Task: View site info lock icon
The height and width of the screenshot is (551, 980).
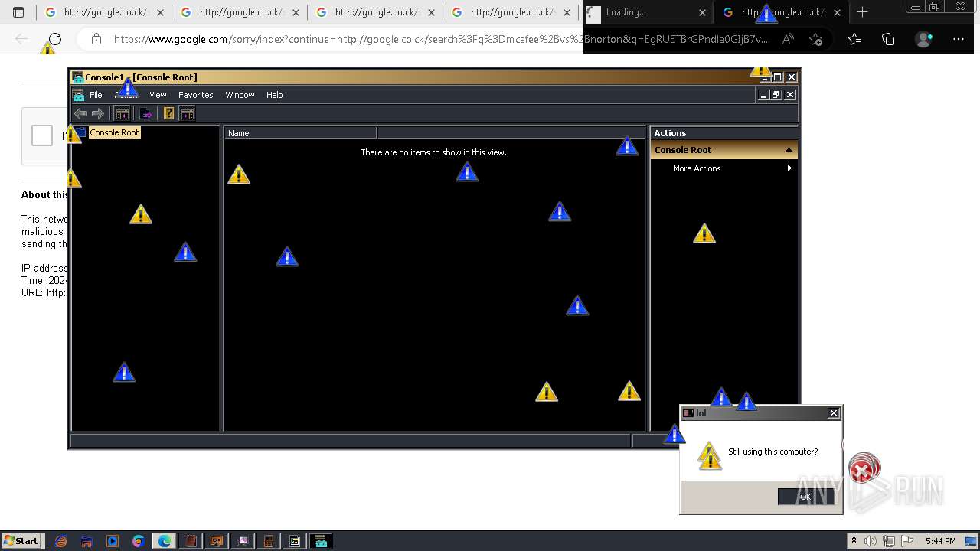Action: pyautogui.click(x=96, y=39)
